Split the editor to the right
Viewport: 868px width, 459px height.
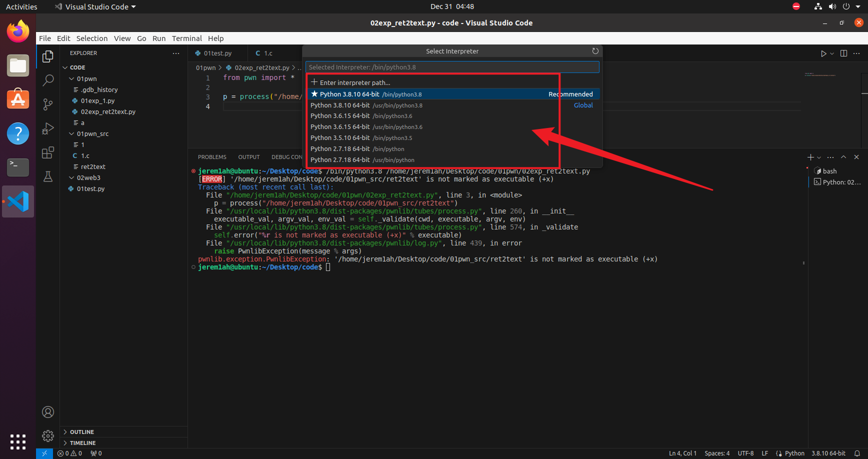tap(843, 53)
